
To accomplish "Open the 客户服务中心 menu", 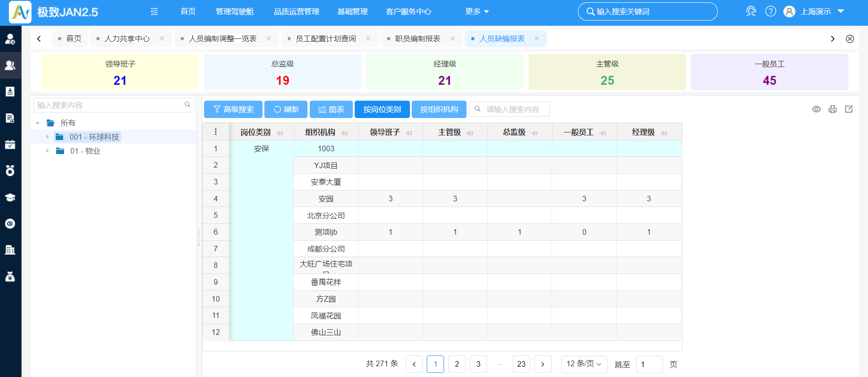I will [x=408, y=11].
